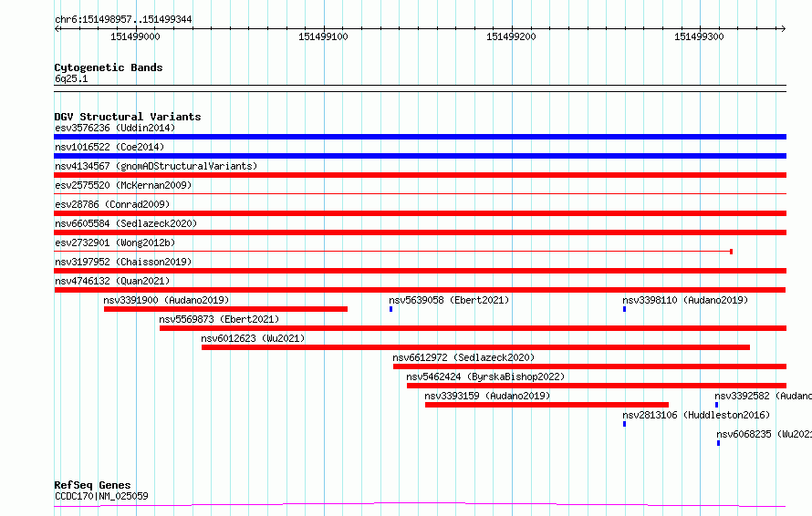Open the nsv5569873 (Ebert2021) red bar
Image resolution: width=812 pixels, height=516 pixels.
click(473, 328)
